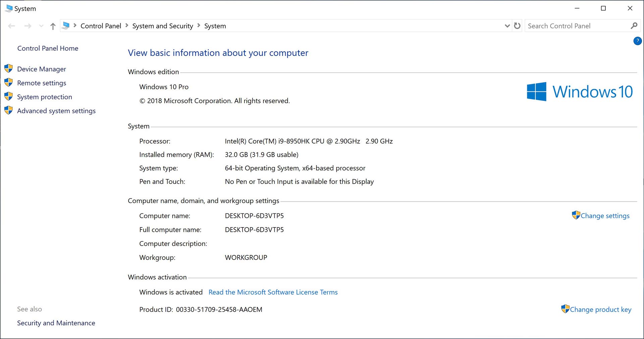Expand chevron after Control Panel breadcrumb
Screen dimensions: 644x339
pyautogui.click(x=127, y=25)
